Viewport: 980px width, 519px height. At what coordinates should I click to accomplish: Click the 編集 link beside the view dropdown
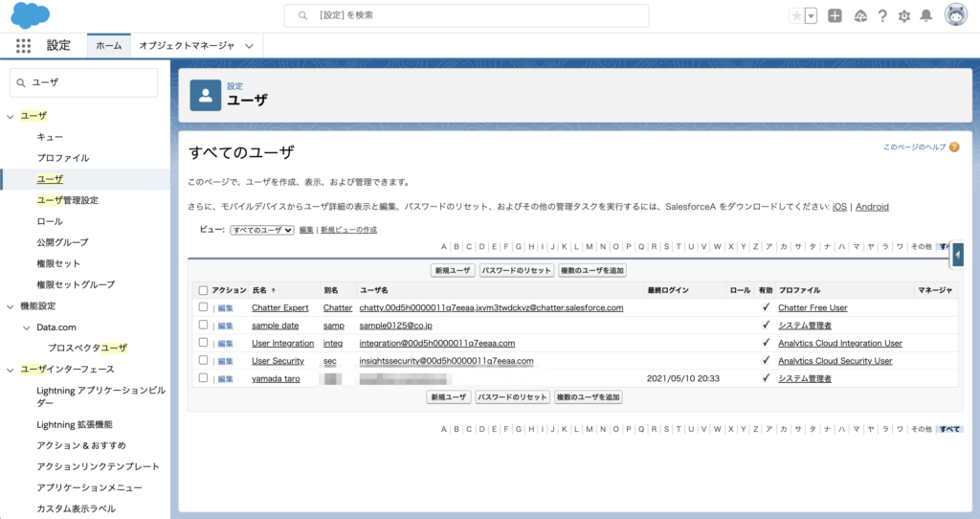click(x=306, y=230)
